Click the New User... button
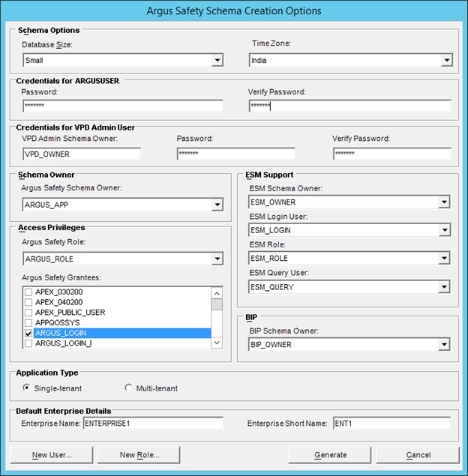 52,455
